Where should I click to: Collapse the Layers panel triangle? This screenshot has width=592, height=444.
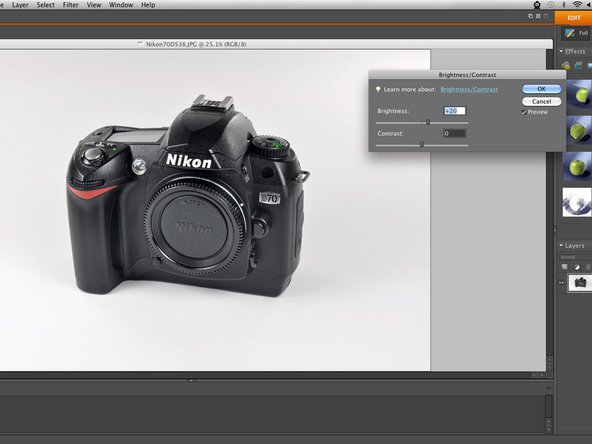(561, 245)
